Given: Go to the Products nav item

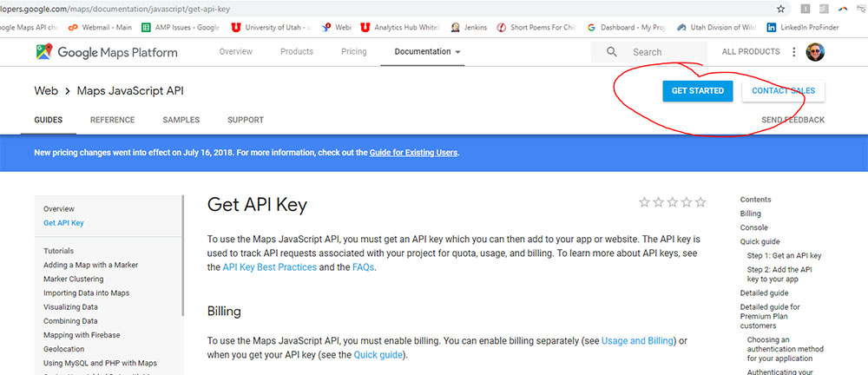Looking at the screenshot, I should [297, 51].
